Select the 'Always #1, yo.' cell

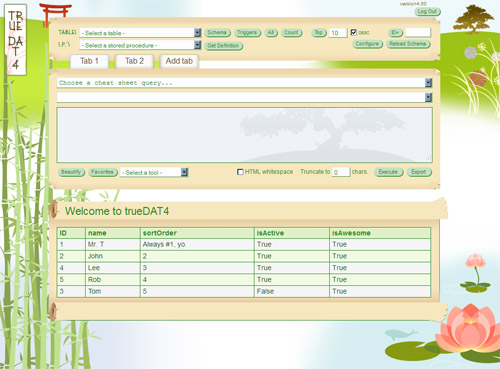(197, 245)
